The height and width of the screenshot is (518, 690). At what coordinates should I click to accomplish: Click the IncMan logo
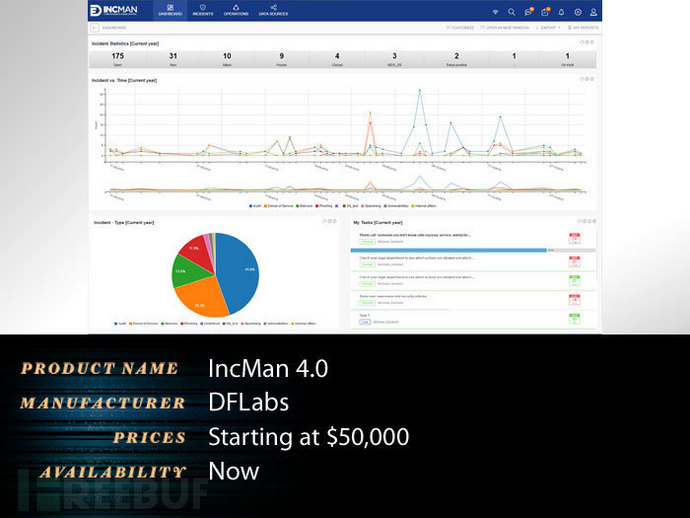point(114,10)
